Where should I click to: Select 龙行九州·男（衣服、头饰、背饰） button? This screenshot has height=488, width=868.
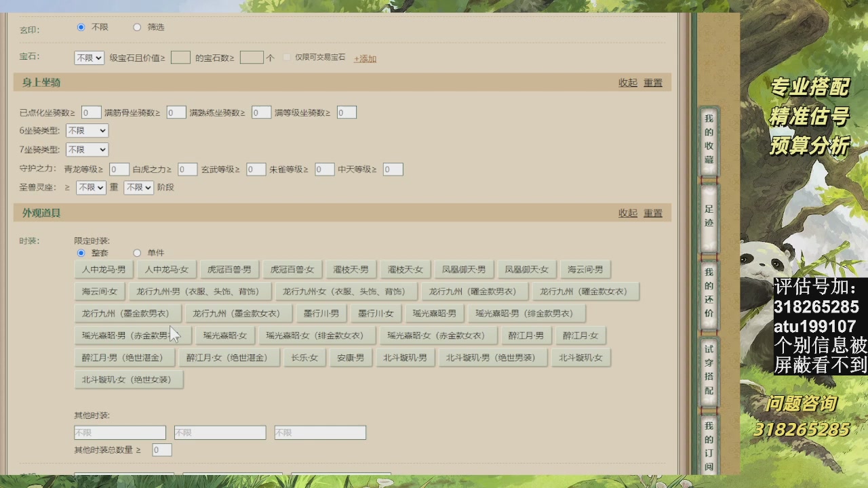(x=200, y=291)
